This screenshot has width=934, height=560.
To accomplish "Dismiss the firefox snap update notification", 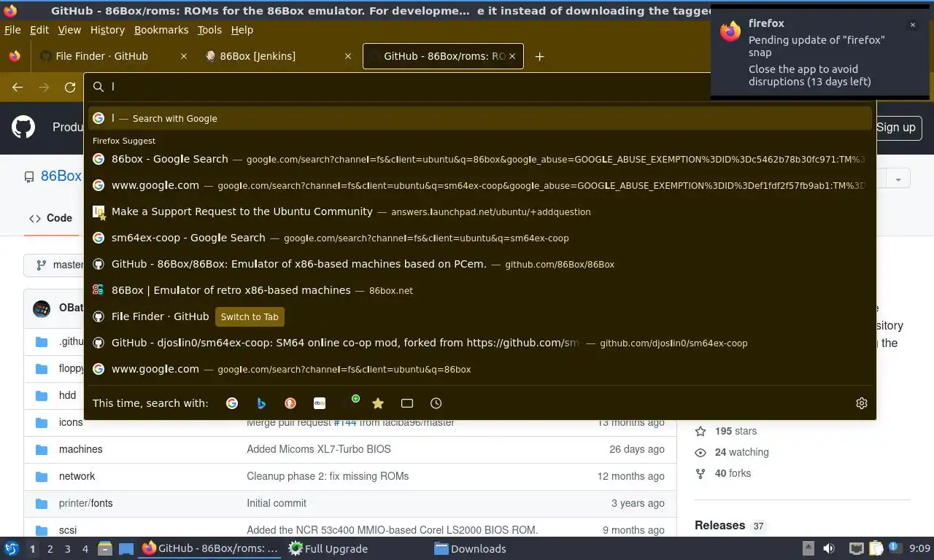I will coord(912,25).
